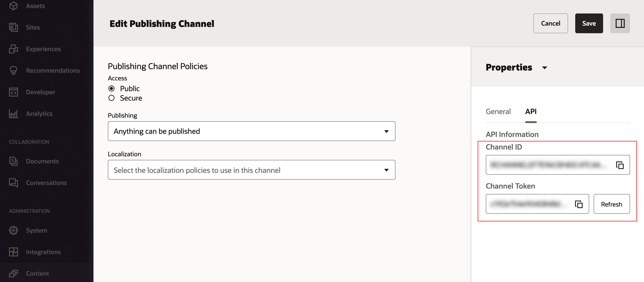The image size is (644, 282).
Task: Click the System gear icon
Action: point(13,230)
